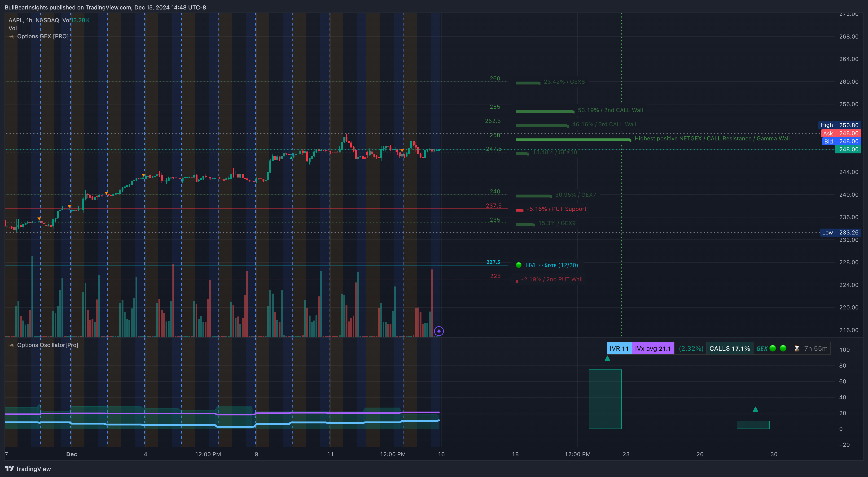Click the Highest positive NETGEX Gamma Wall label
This screenshot has height=477, width=868.
712,139
